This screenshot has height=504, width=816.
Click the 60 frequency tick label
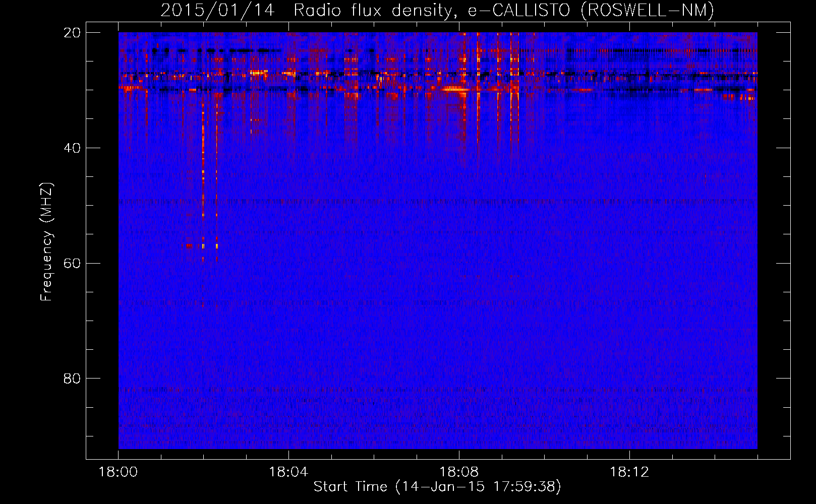pyautogui.click(x=72, y=264)
